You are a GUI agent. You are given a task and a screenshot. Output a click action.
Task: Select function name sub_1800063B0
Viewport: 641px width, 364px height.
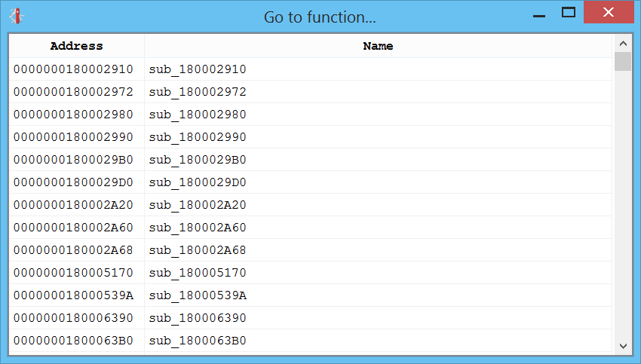[x=198, y=341]
